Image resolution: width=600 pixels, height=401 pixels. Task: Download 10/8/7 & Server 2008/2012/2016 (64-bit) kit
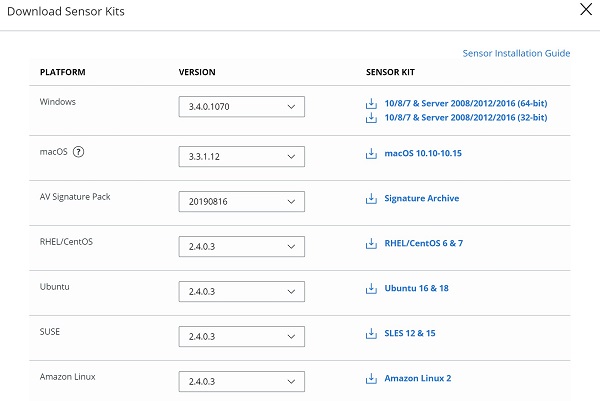click(466, 103)
